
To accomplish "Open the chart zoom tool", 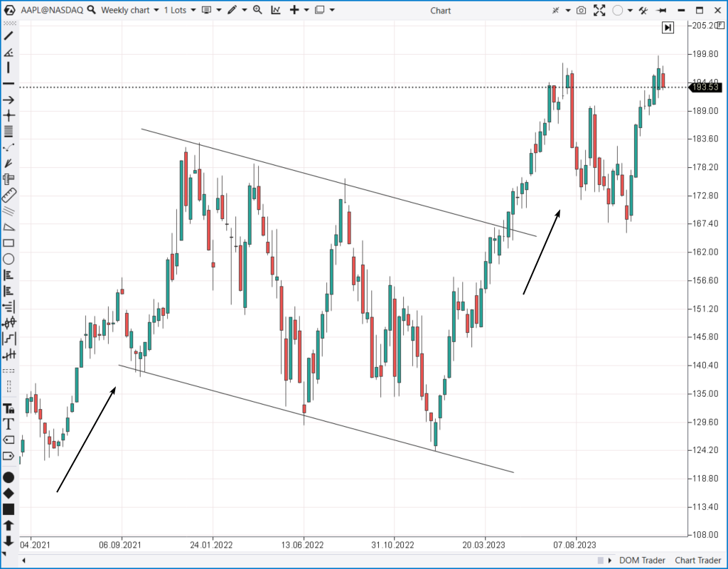I will click(x=258, y=10).
